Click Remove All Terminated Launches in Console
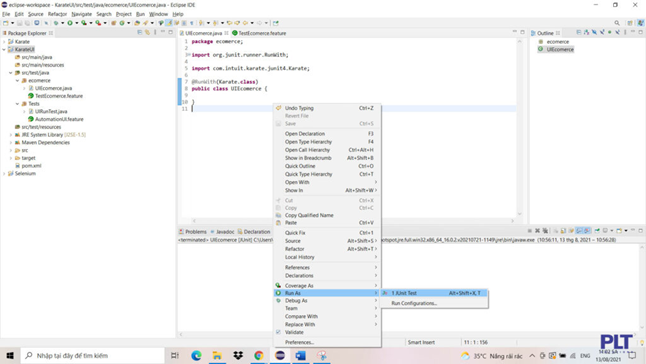 click(545, 231)
